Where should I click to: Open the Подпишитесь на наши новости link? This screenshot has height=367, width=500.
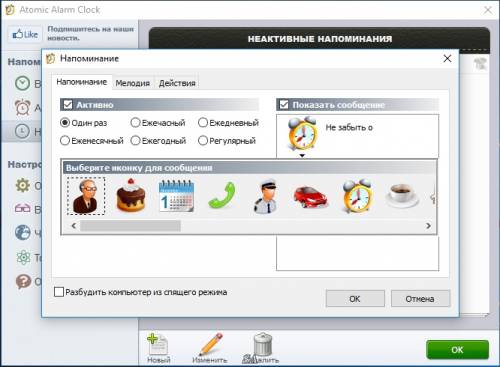point(90,33)
